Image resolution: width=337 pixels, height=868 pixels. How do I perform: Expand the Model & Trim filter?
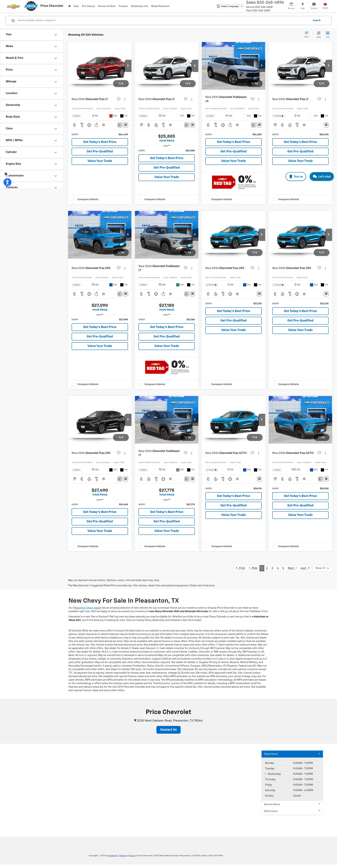tap(31, 58)
